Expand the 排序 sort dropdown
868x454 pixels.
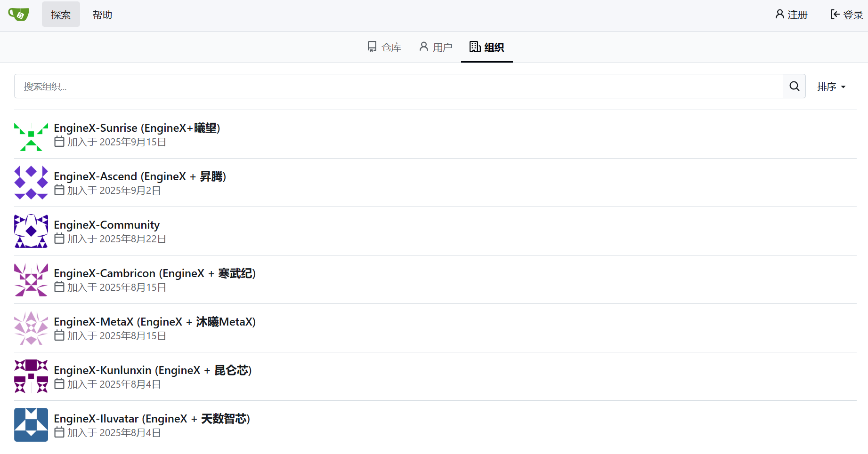coord(831,87)
